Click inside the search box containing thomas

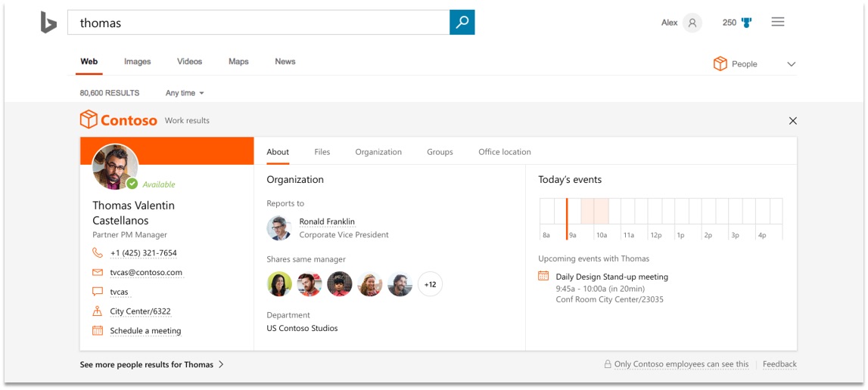pos(257,23)
